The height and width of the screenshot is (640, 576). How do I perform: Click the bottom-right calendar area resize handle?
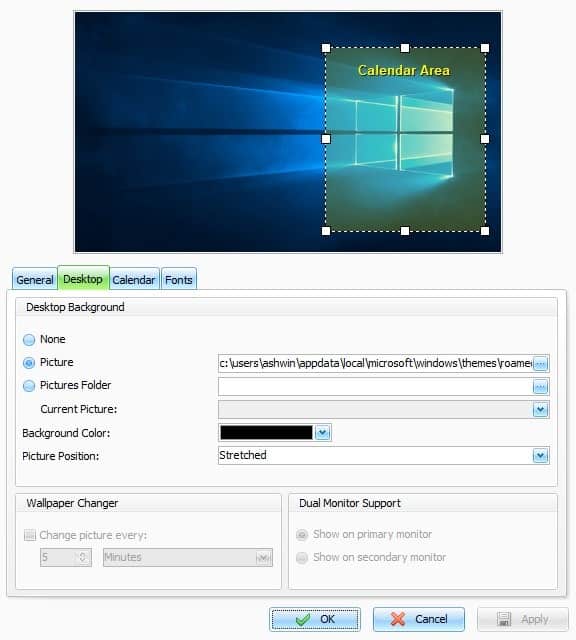click(485, 231)
